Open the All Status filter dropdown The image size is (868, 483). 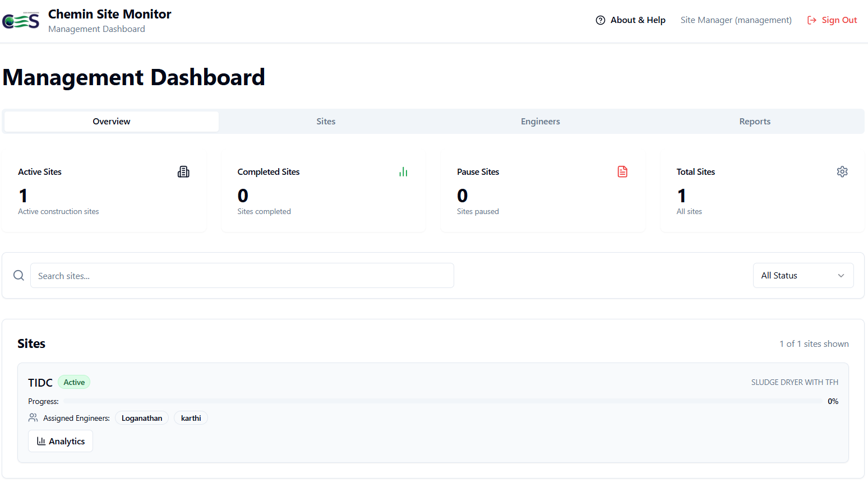pyautogui.click(x=802, y=275)
